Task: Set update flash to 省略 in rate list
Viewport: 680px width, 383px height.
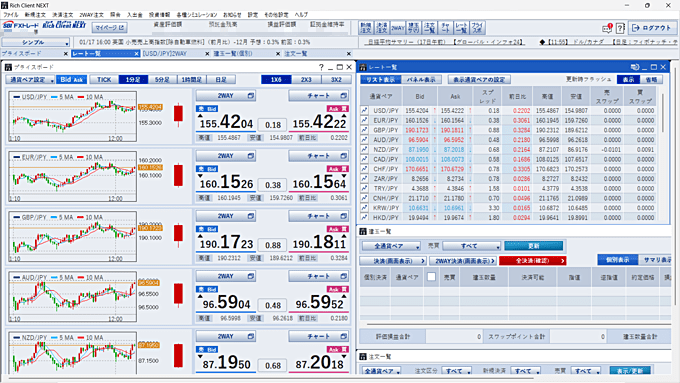Action: (x=651, y=79)
